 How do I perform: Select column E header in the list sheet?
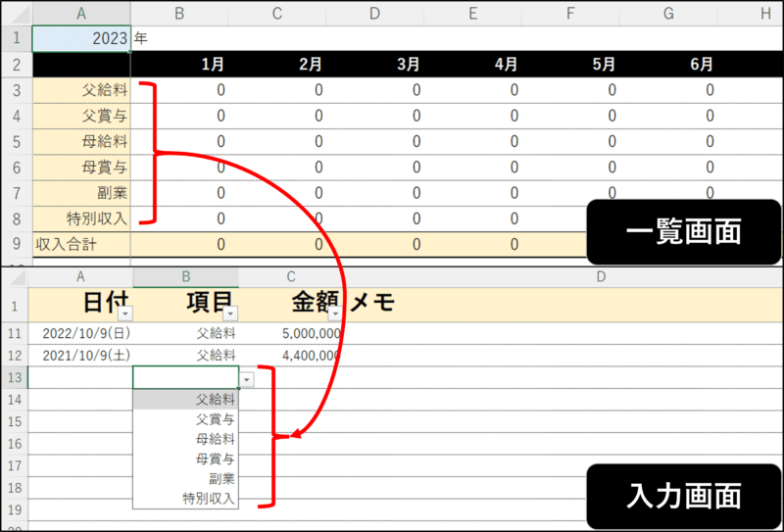tap(473, 14)
